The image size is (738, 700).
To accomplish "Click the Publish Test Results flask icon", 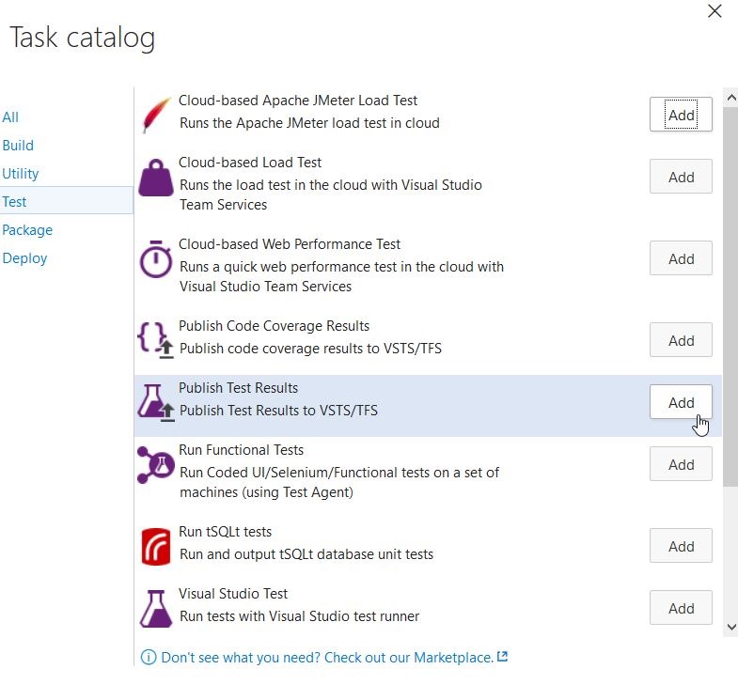I will (x=156, y=402).
